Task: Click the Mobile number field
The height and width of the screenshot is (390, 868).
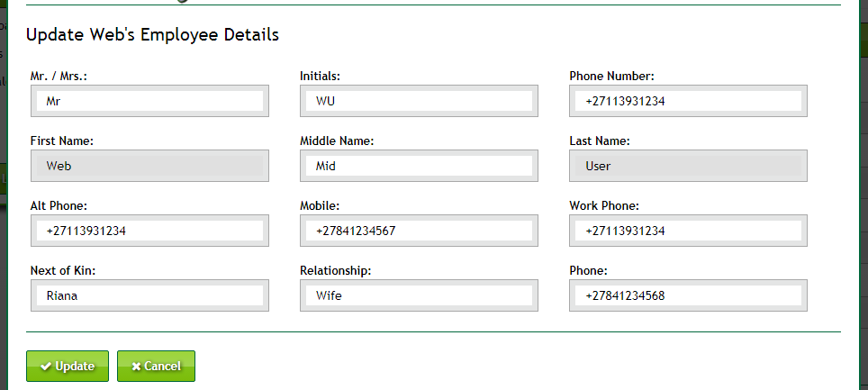Action: pyautogui.click(x=419, y=231)
